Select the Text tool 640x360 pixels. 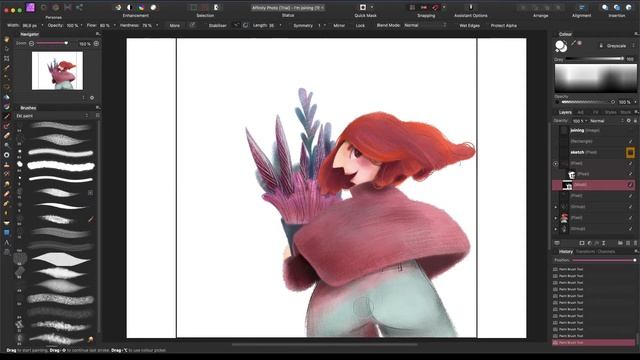7,243
